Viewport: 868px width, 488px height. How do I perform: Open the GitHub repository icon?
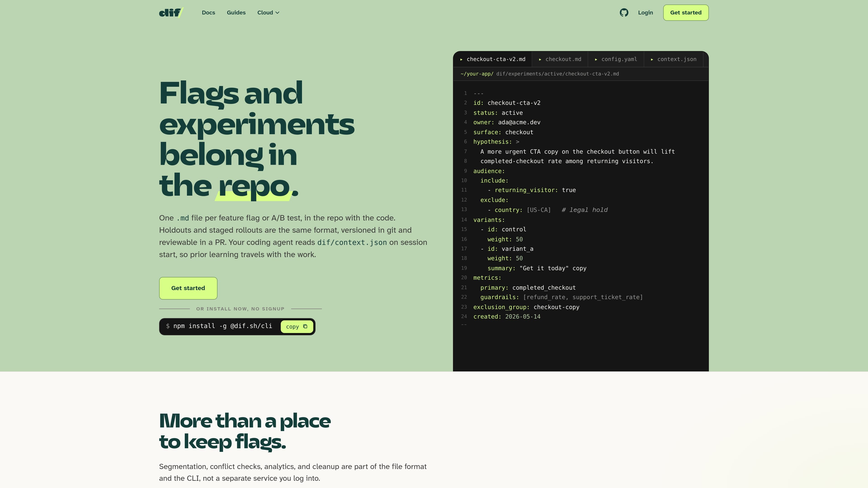[624, 12]
